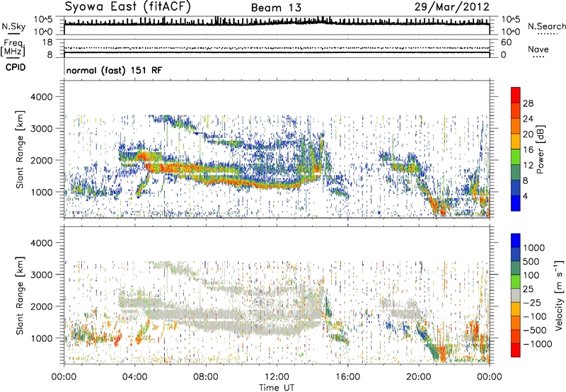Click the power colorbar value 28
Image resolution: width=566 pixels, height=392 pixels.
(528, 103)
